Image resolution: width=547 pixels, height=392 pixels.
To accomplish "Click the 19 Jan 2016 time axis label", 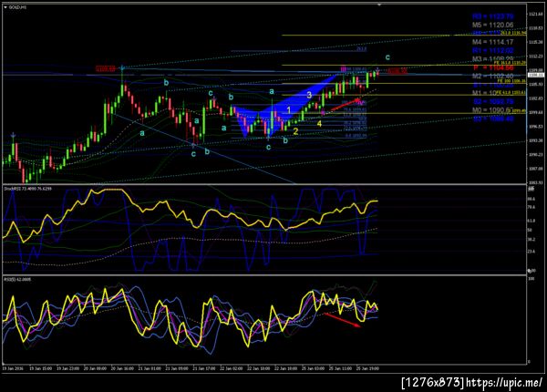I will point(13,368).
